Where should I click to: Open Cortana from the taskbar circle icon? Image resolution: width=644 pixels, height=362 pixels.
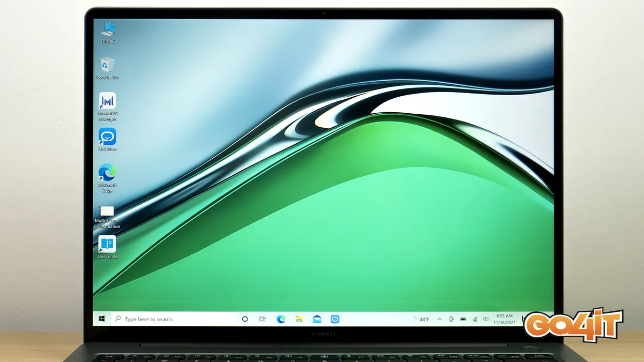pos(245,319)
